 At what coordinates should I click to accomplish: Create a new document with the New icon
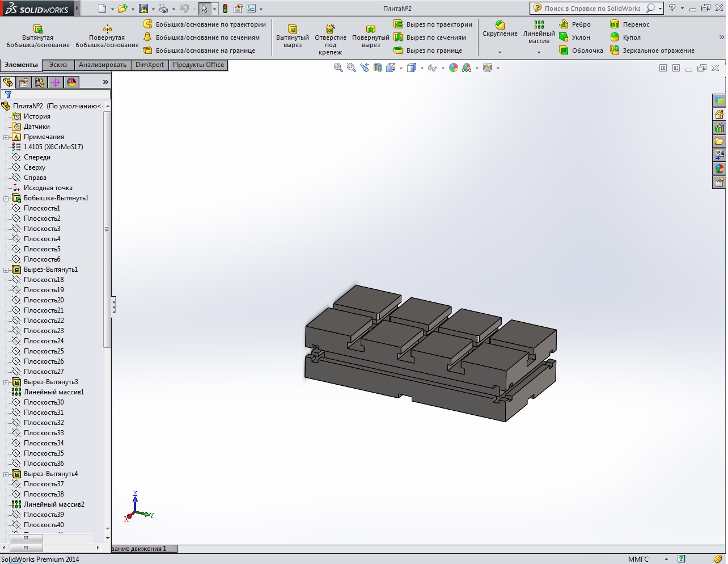coord(102,9)
